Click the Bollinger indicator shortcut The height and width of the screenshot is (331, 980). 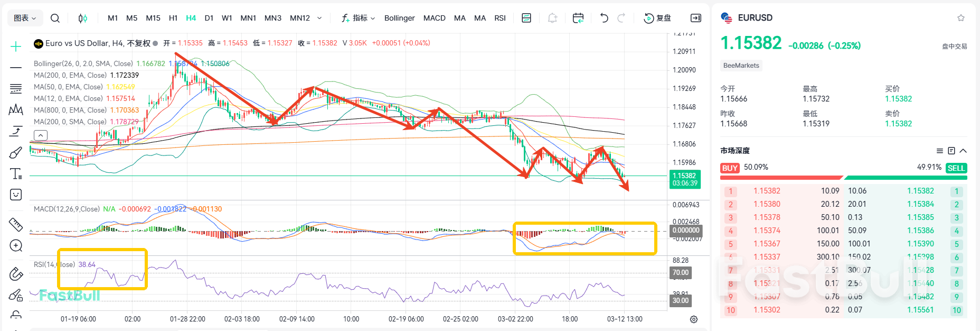[x=399, y=18]
